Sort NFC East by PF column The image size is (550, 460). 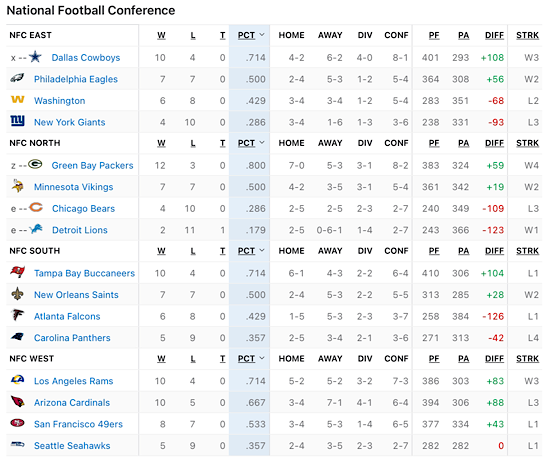pyautogui.click(x=434, y=35)
